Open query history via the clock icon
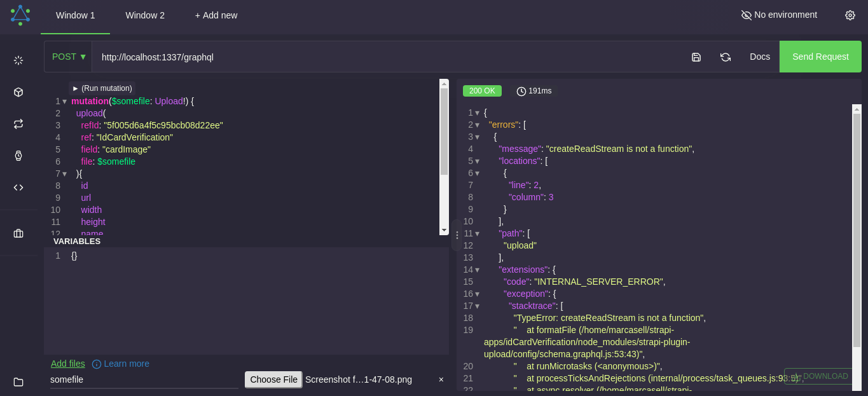This screenshot has height=396, width=868. [18, 156]
